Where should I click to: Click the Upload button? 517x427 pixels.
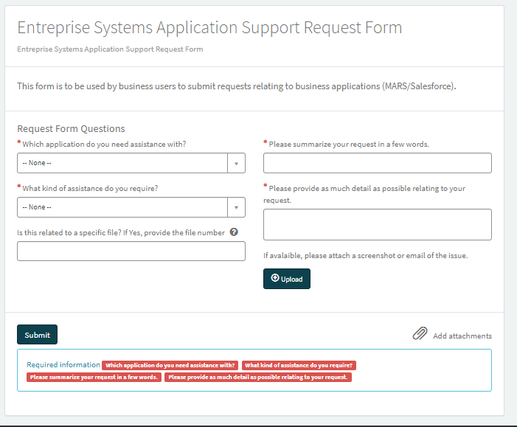tap(287, 279)
